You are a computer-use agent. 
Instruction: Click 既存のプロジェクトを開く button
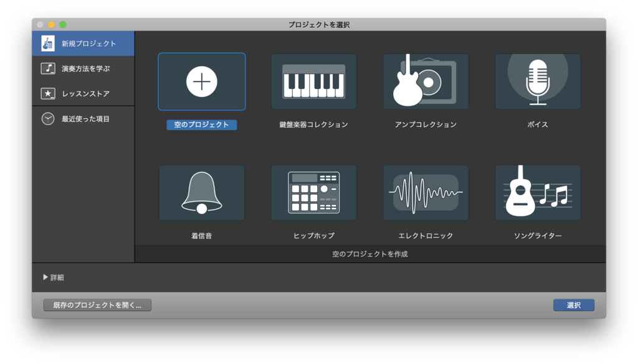[x=97, y=305]
